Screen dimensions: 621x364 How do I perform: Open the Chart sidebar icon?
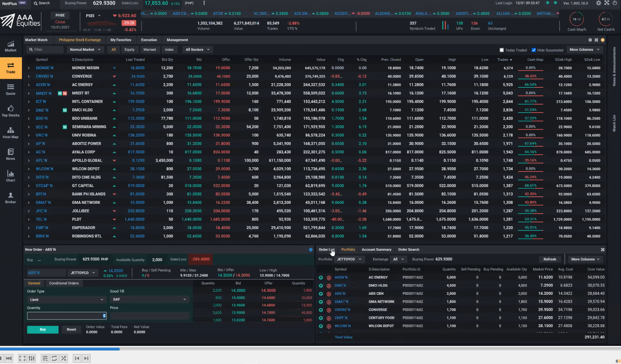11,176
